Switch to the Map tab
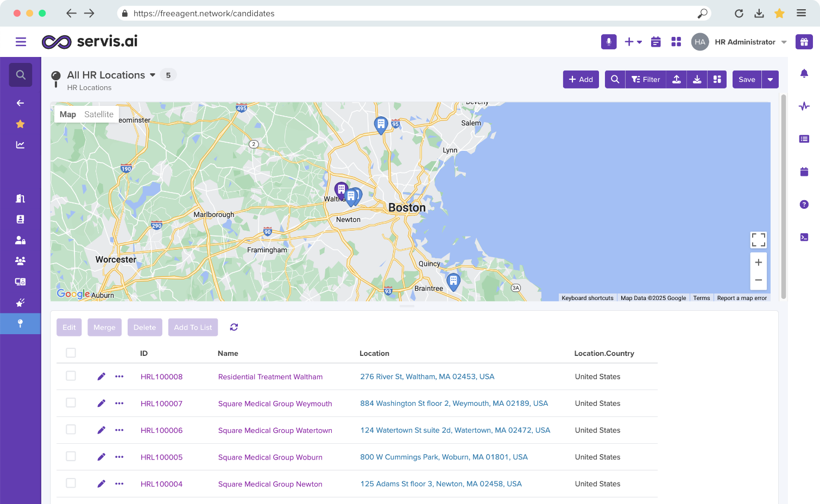The width and height of the screenshot is (820, 504). (68, 114)
